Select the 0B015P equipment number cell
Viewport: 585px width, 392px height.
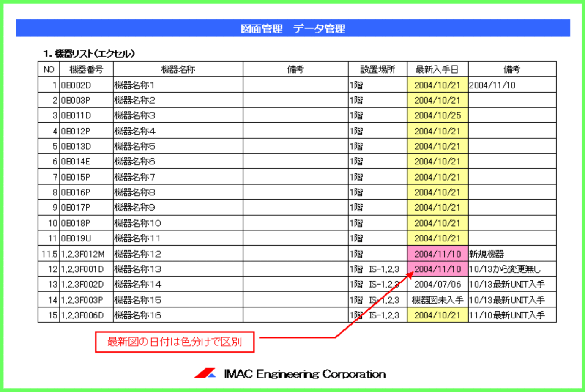(x=86, y=177)
